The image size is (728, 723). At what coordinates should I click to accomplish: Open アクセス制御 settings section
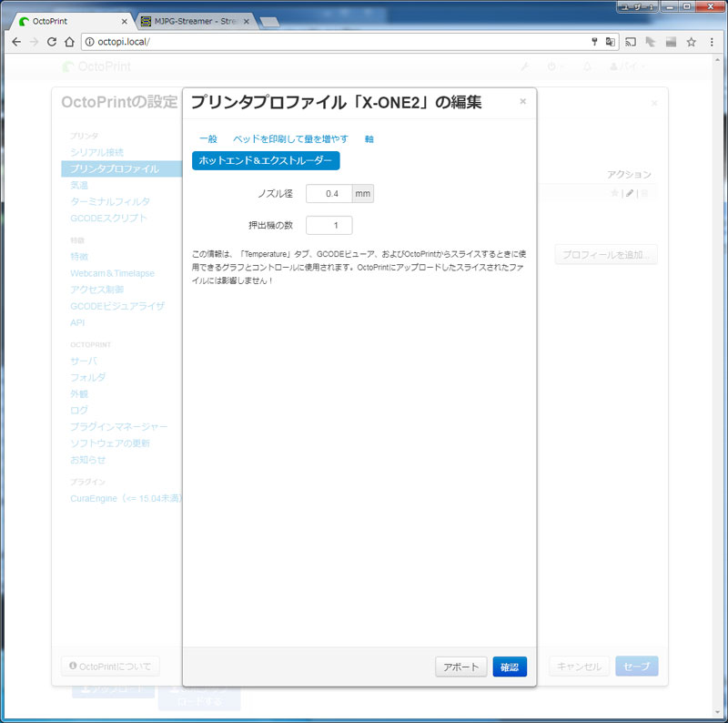coord(96,290)
